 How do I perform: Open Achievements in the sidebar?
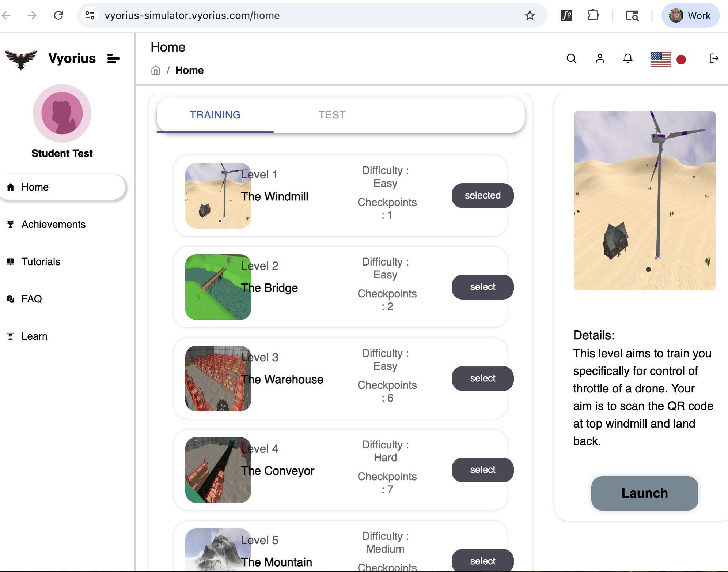(x=53, y=224)
